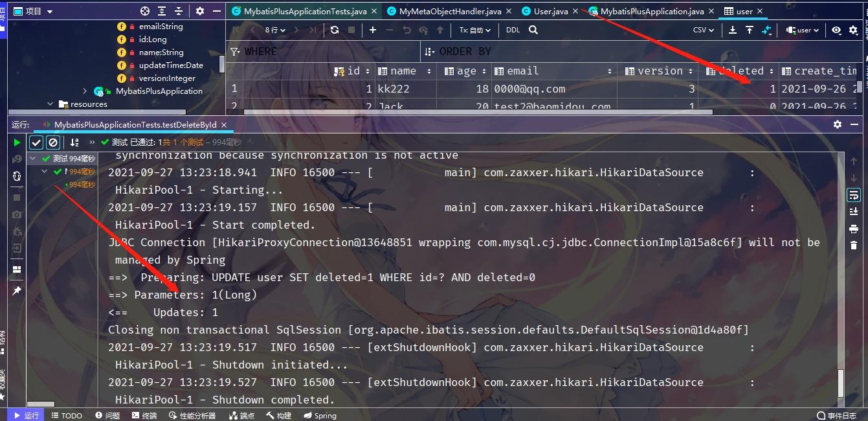Switch to MybatisPlusApplicationTests.java tab
The image size is (868, 421).
(305, 11)
